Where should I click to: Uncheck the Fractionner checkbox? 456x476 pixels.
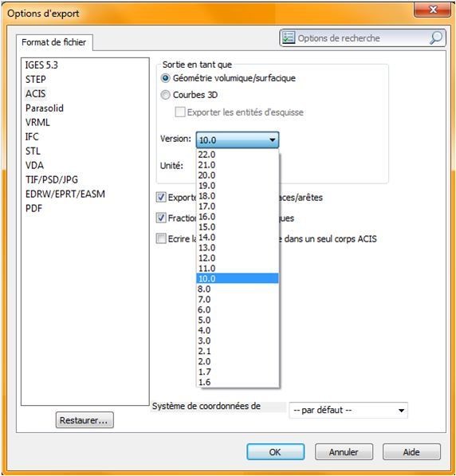[x=161, y=218]
